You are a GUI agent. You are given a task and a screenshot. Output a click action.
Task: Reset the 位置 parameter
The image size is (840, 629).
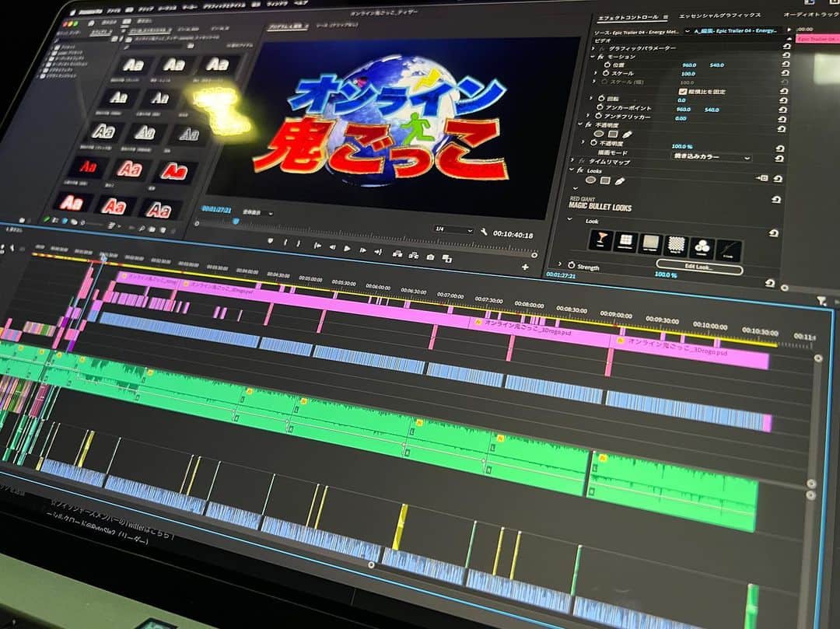click(x=786, y=64)
